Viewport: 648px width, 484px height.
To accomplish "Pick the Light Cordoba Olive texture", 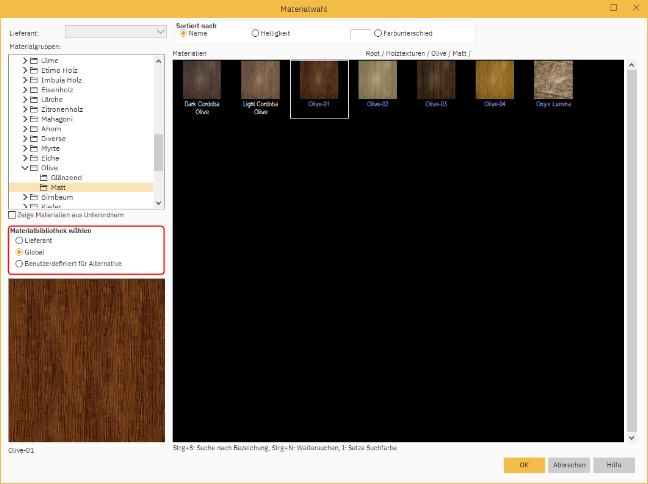I will (260, 80).
